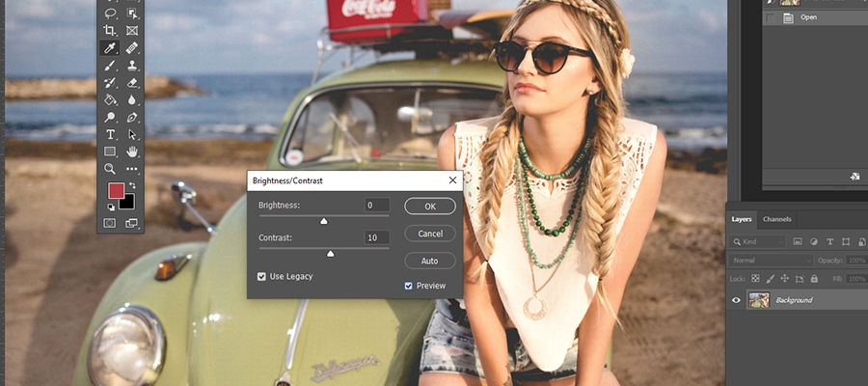The image size is (868, 386).
Task: Select the Clone Stamp tool
Action: 132,66
